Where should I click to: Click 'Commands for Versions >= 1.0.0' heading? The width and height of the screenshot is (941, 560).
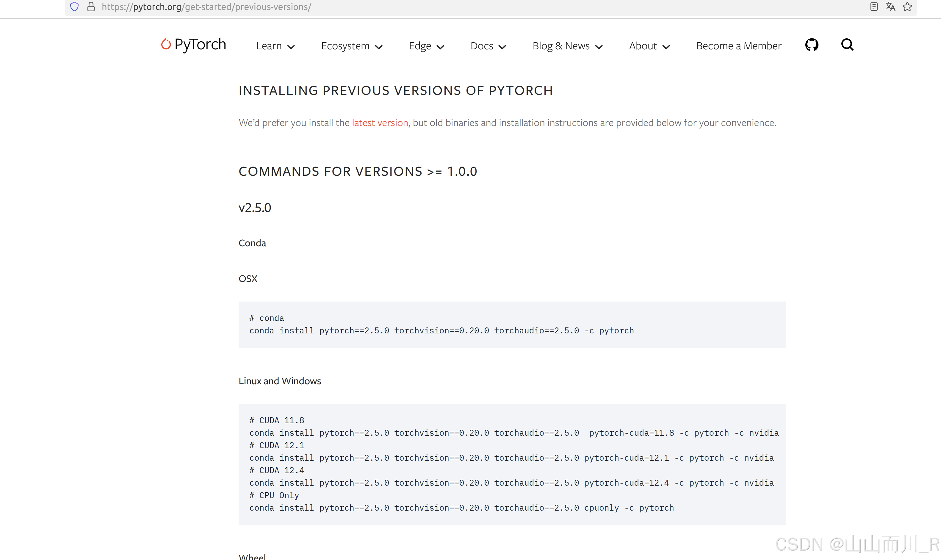358,171
